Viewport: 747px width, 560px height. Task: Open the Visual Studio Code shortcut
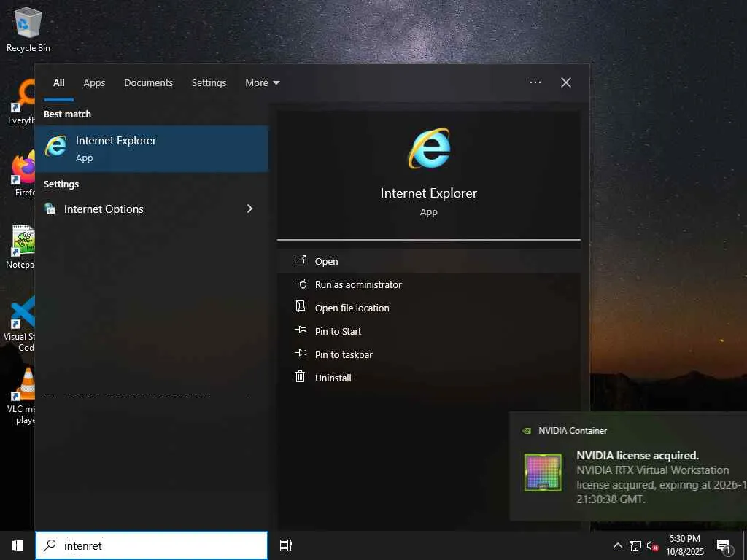point(20,324)
